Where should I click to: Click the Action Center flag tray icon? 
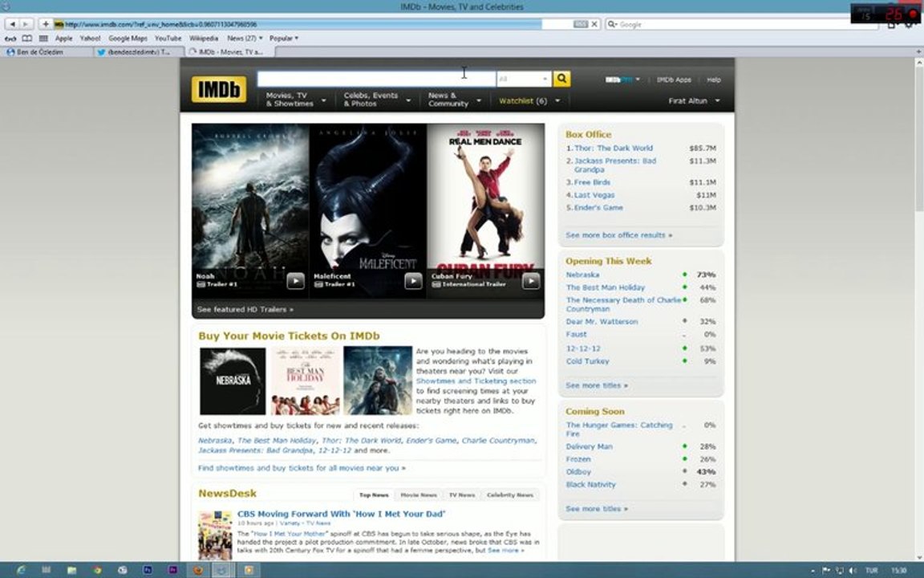click(825, 570)
